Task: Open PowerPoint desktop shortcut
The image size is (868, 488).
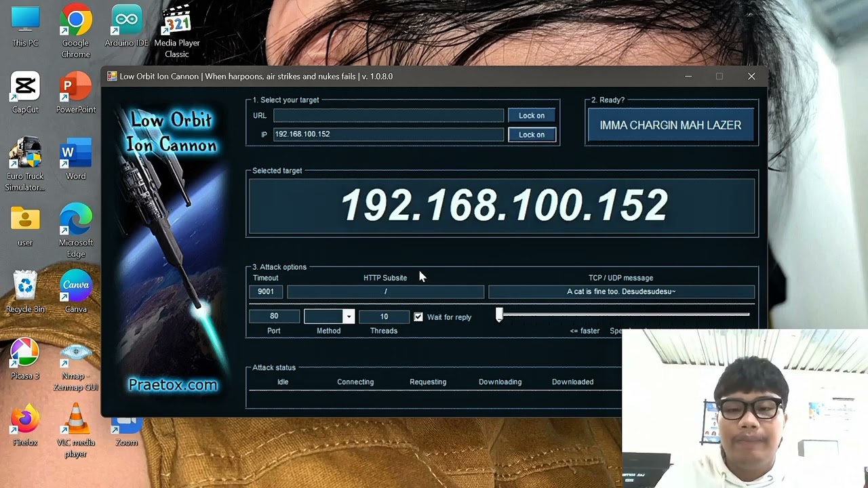Action: (75, 93)
